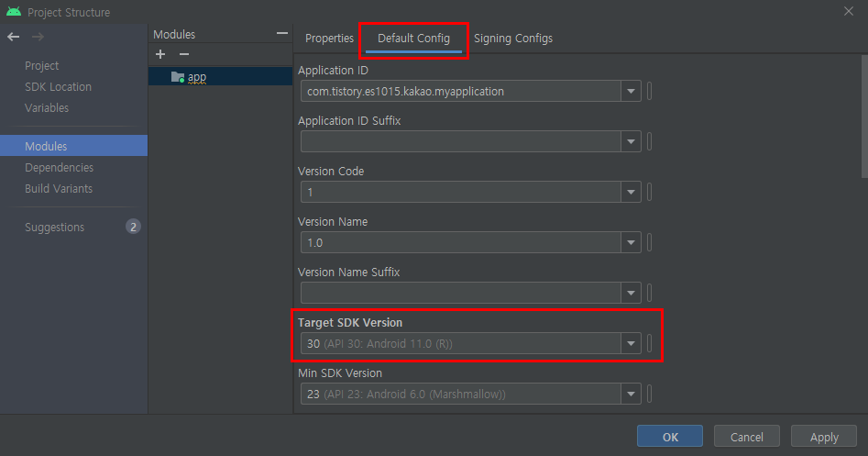This screenshot has height=456, width=868.
Task: Select the Default Config tab
Action: coord(413,39)
